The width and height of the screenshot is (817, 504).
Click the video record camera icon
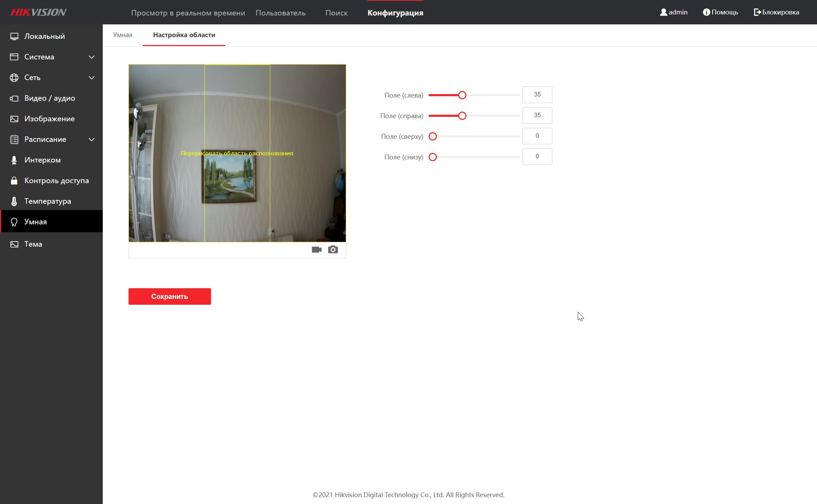click(x=317, y=250)
